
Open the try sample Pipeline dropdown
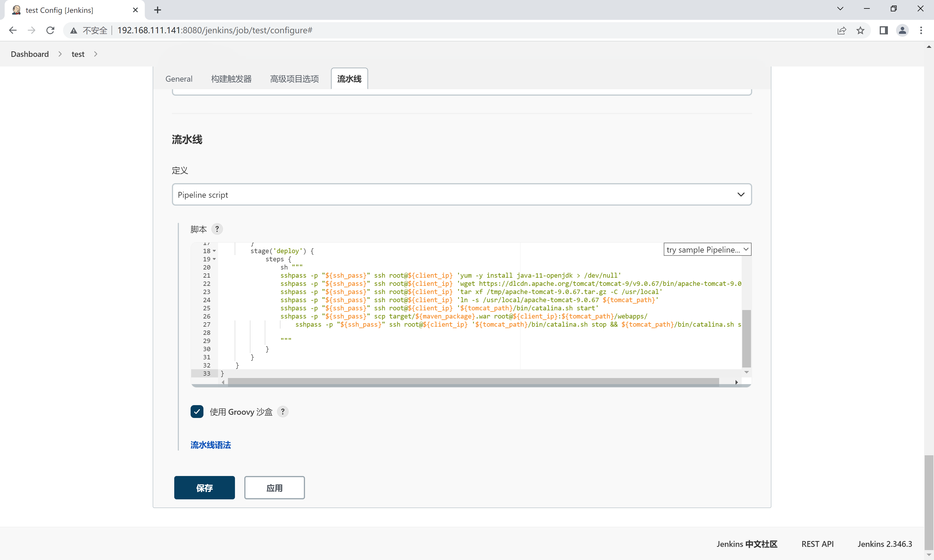click(x=707, y=249)
